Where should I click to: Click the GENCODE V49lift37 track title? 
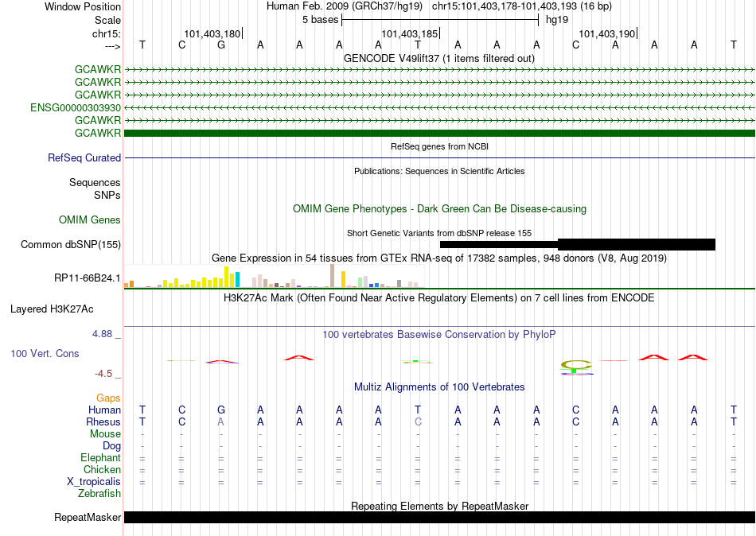438,58
